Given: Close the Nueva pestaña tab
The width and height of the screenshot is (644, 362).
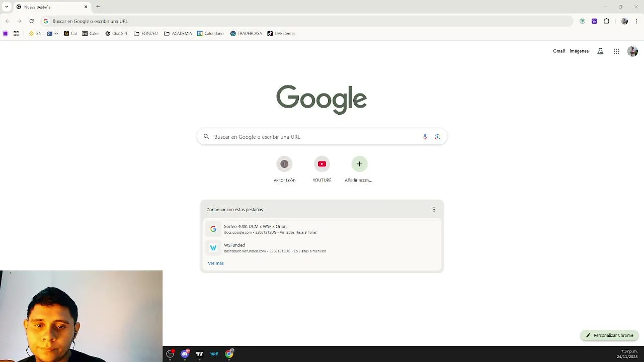Looking at the screenshot, I should coord(86,7).
